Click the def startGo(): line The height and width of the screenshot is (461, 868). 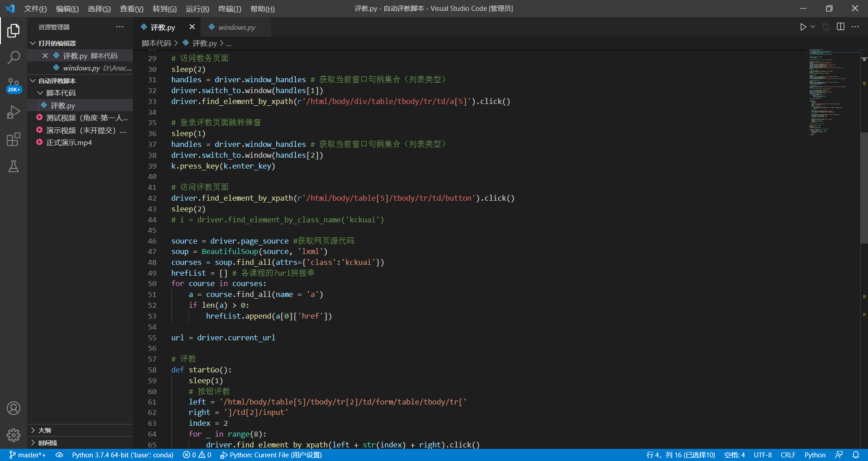(201, 370)
